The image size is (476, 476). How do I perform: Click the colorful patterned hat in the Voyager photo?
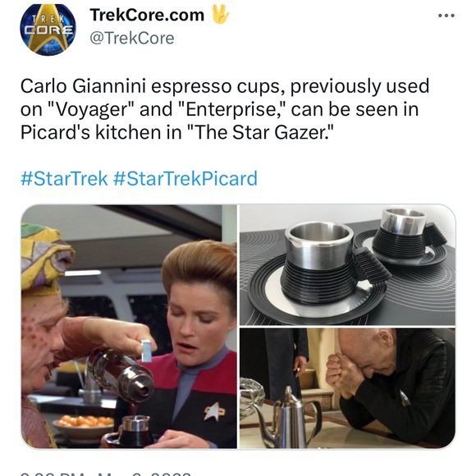(45, 258)
